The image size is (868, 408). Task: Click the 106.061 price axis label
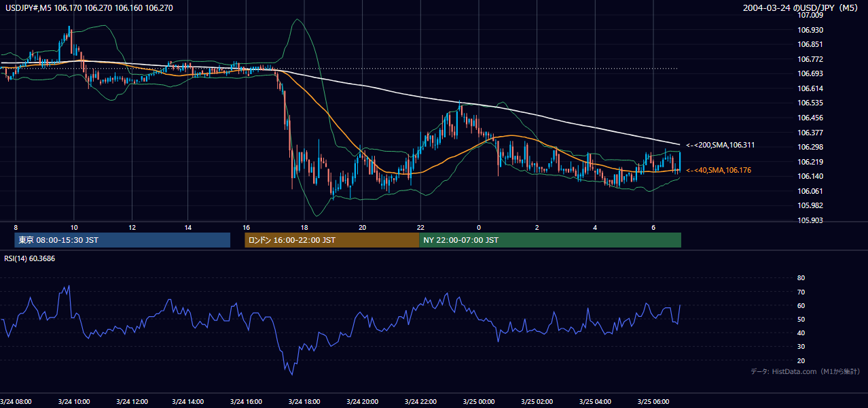pyautogui.click(x=810, y=191)
